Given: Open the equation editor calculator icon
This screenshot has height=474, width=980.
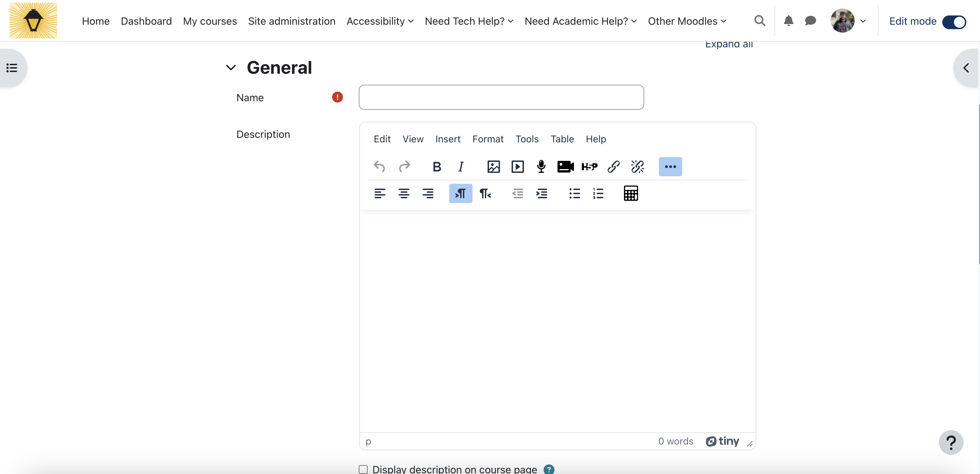Looking at the screenshot, I should (x=630, y=193).
